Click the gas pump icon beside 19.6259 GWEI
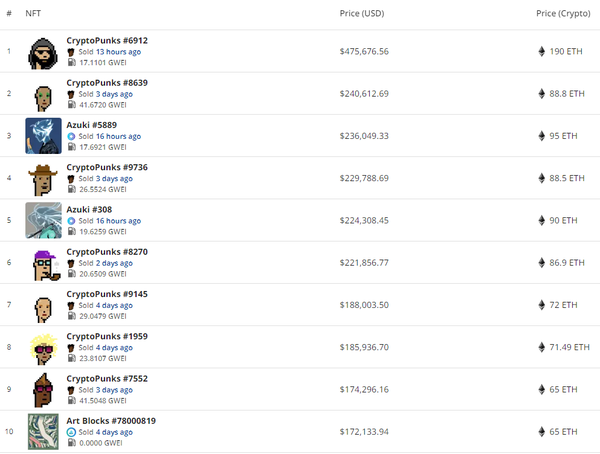This screenshot has height=454, width=600. click(x=71, y=231)
